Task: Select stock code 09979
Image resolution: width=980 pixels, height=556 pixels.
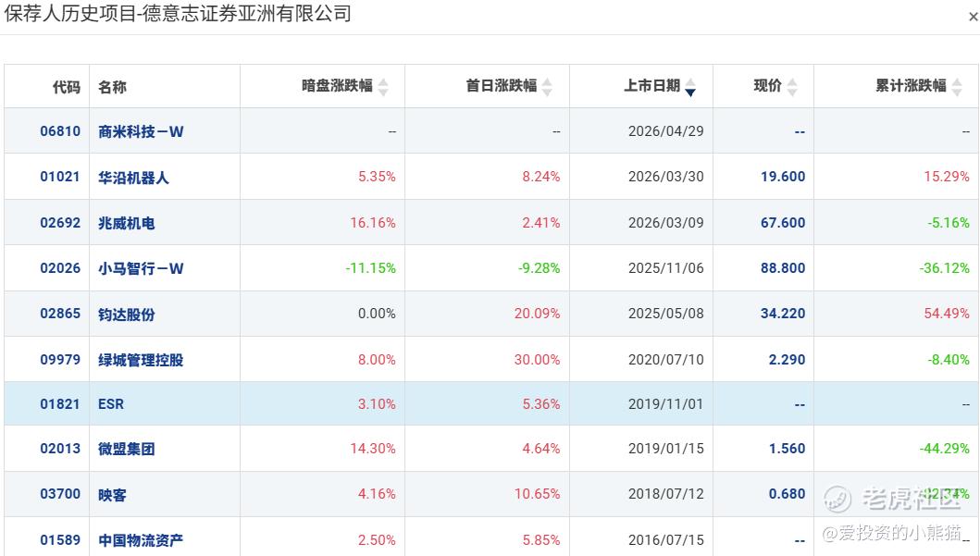Action: click(60, 360)
